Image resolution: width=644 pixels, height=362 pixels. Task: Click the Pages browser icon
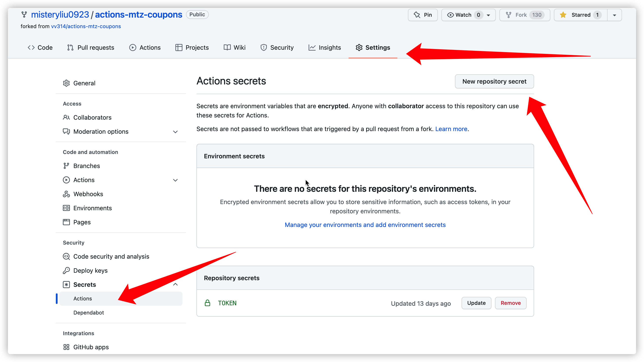66,222
